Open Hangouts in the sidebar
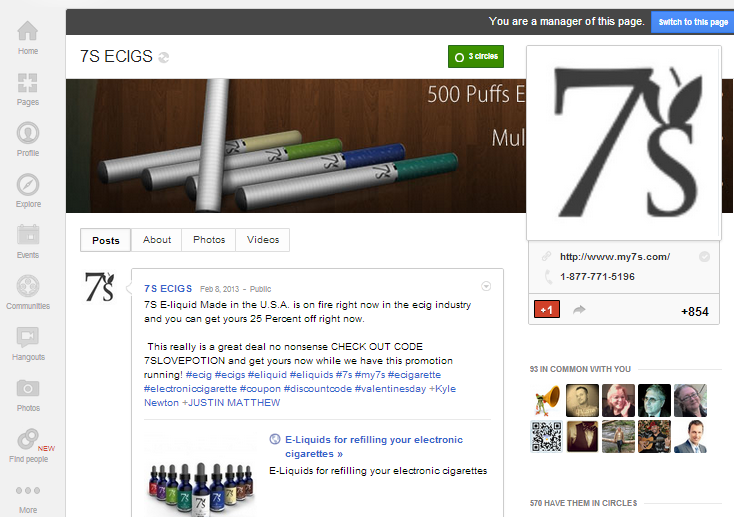 (28, 344)
